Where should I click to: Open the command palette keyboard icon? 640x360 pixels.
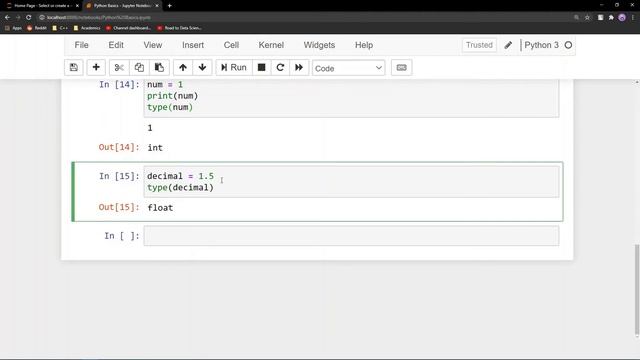pos(402,68)
